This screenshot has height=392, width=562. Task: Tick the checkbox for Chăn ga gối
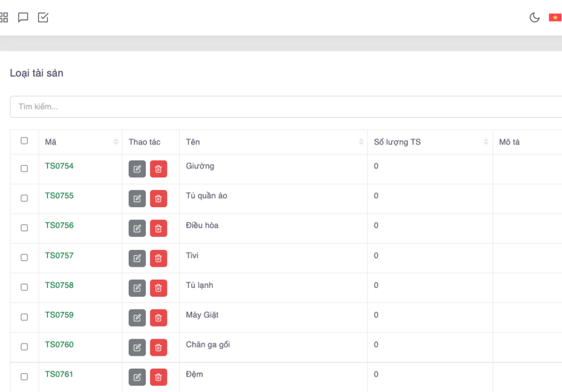[24, 347]
